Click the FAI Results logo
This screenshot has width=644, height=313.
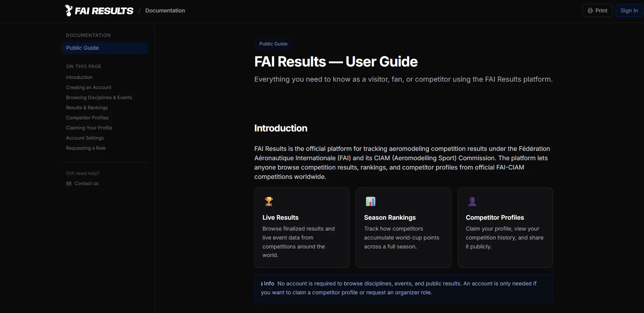[x=99, y=10]
